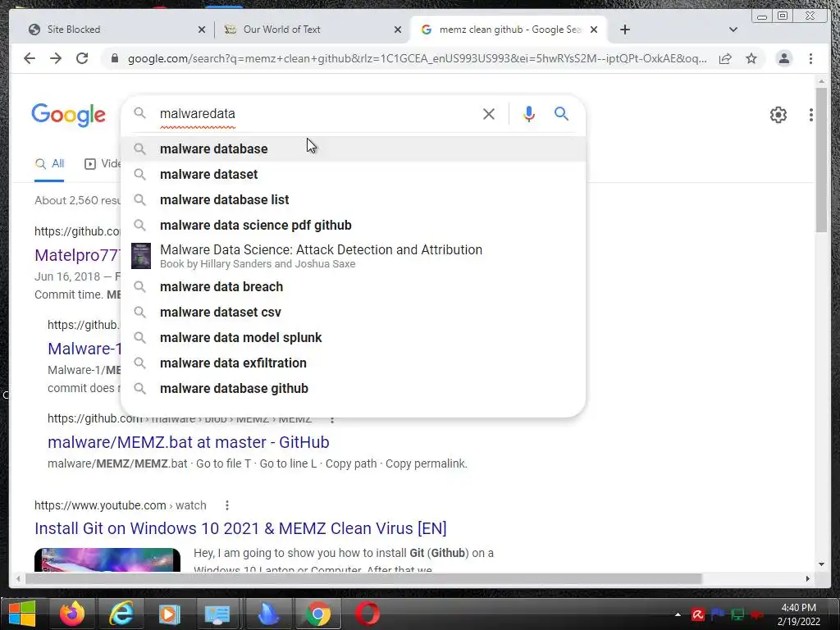Click into the malwaredata search field

click(x=316, y=113)
